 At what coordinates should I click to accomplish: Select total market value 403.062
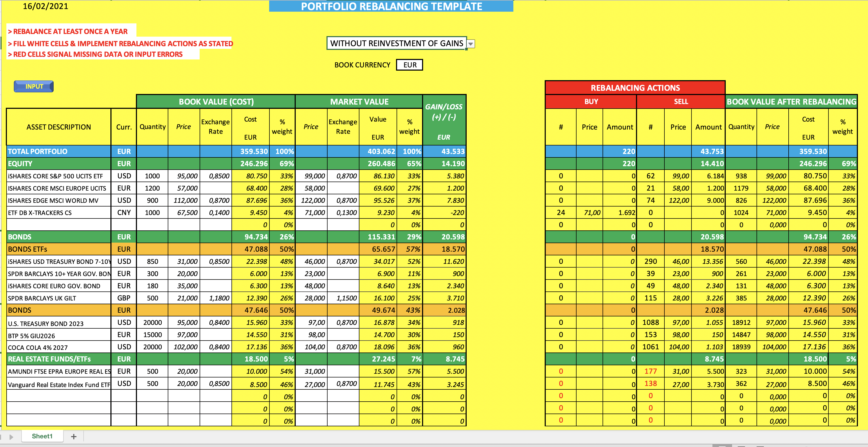[x=378, y=152]
